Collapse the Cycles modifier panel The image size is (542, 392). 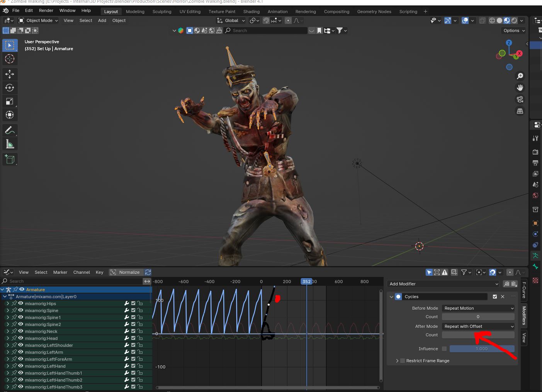[x=391, y=297]
